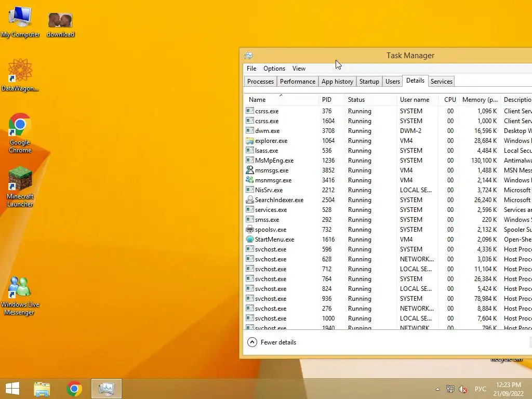Click the 130,100 K memory value
Screen dimensions: 532x399
[484, 160]
